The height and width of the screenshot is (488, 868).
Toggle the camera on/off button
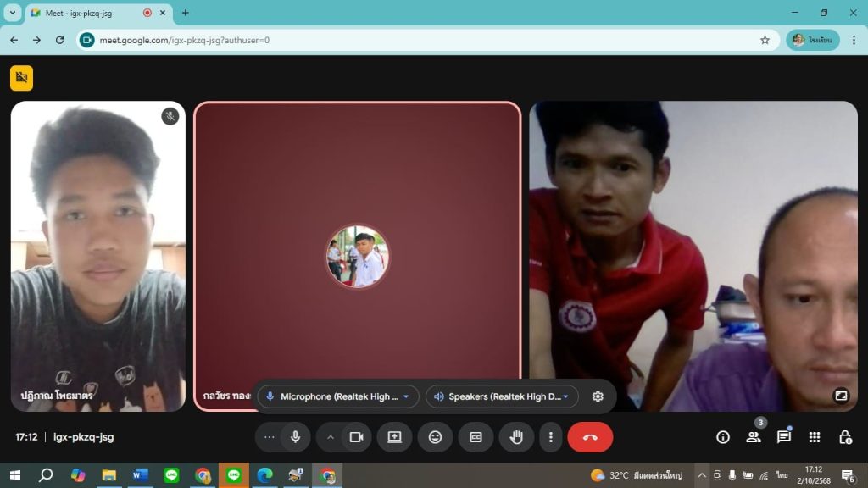tap(357, 437)
